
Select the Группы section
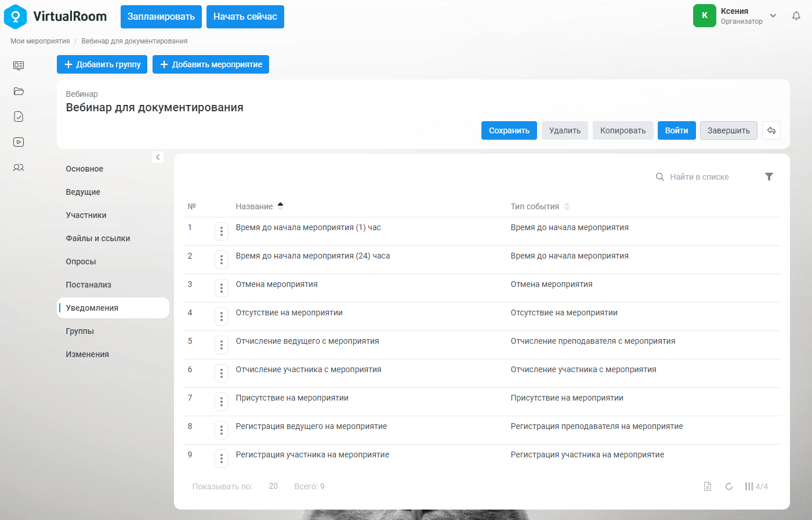click(80, 331)
